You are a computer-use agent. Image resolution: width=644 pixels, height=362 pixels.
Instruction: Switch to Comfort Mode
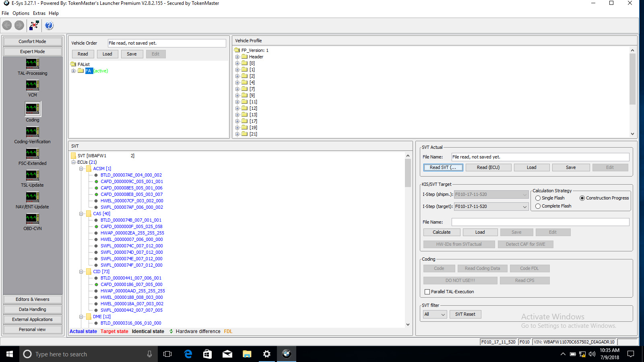coord(33,41)
